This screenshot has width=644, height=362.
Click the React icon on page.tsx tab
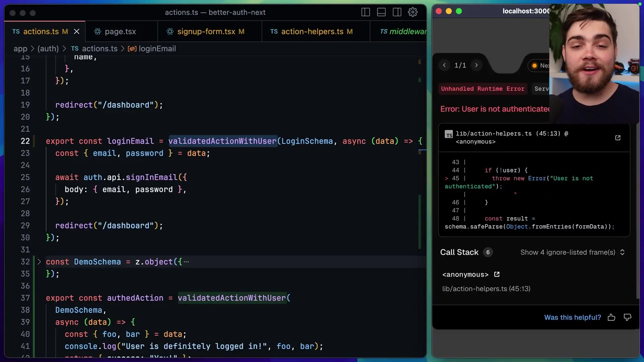[x=98, y=32]
